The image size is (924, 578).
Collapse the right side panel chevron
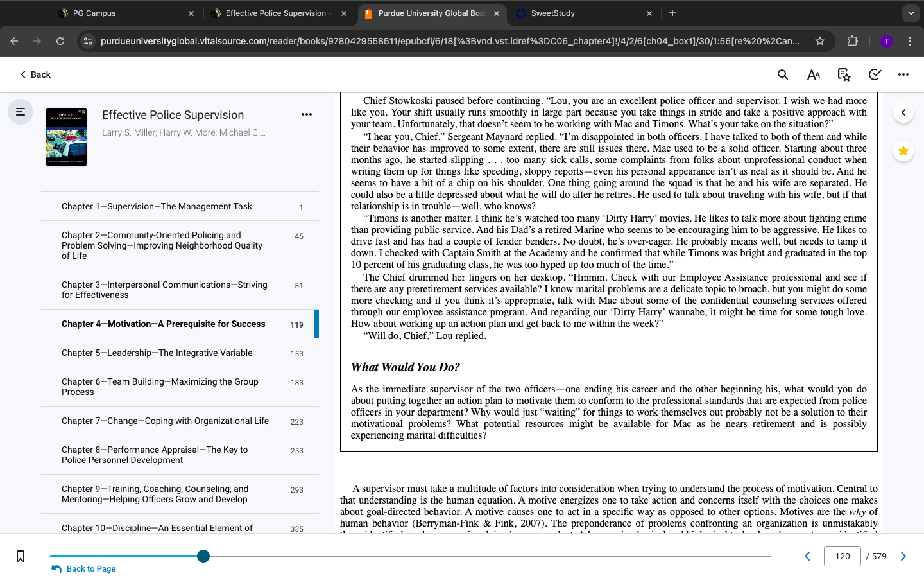pos(903,112)
